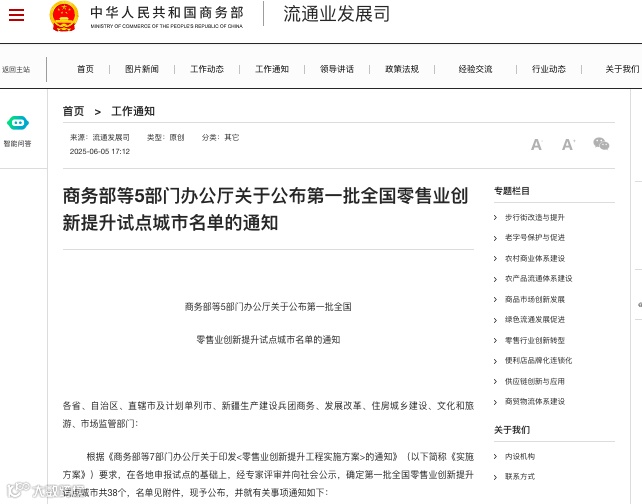Viewport: 642px width, 504px height.
Task: Click chevron beside 商贸物流体系建设
Action: (x=495, y=402)
